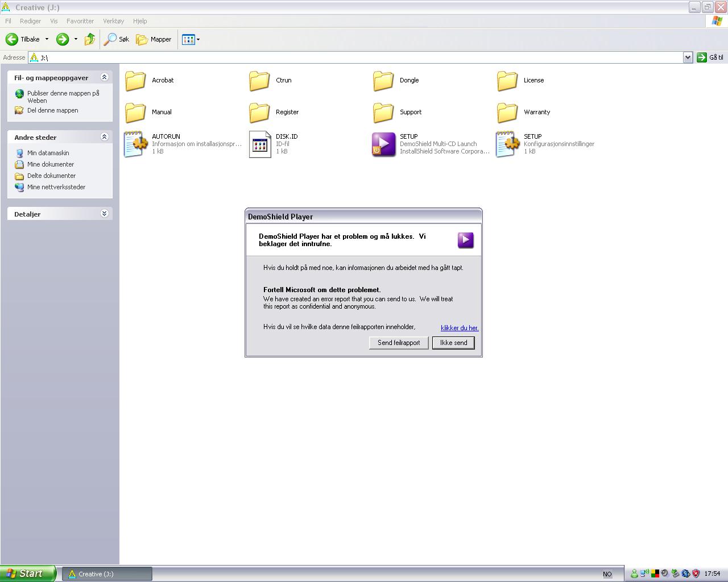Click the NO language indicator

pyautogui.click(x=607, y=574)
